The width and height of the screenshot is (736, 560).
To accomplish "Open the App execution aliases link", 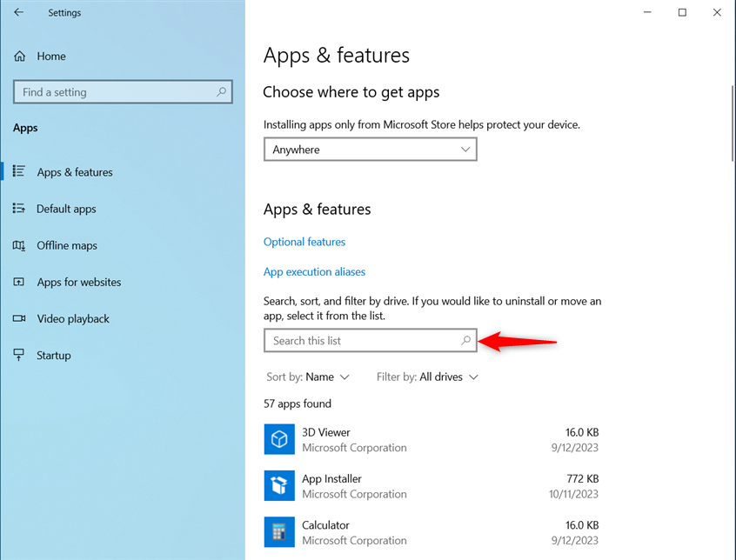I will tap(314, 272).
